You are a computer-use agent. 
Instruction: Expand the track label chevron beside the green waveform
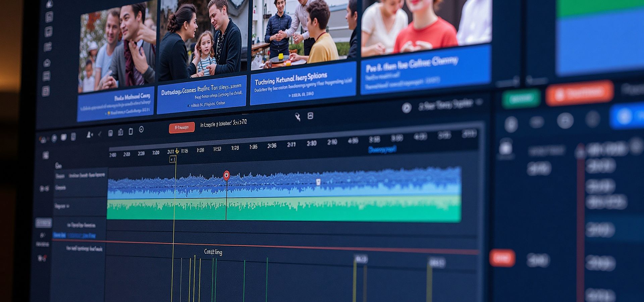point(68,206)
